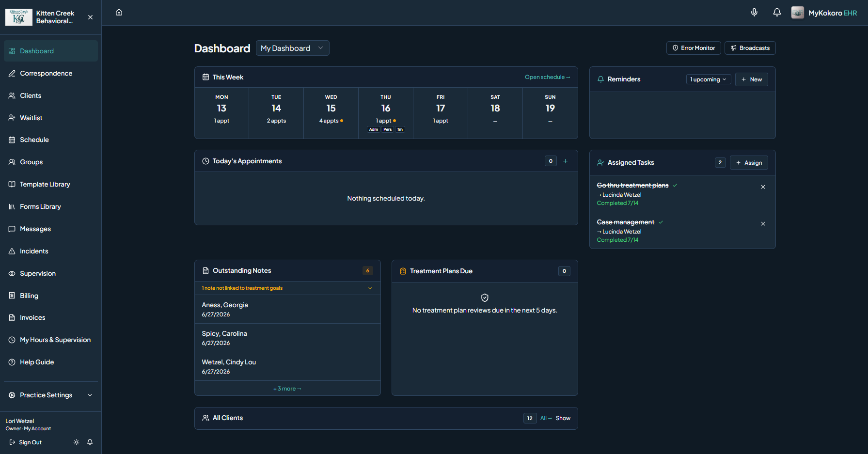The width and height of the screenshot is (868, 454).
Task: Select Friday 17 day cell
Action: click(x=441, y=113)
